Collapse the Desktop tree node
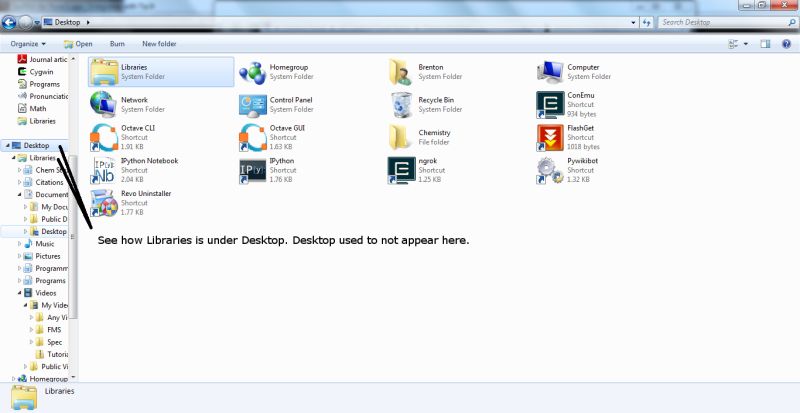The width and height of the screenshot is (800, 413). (x=8, y=145)
